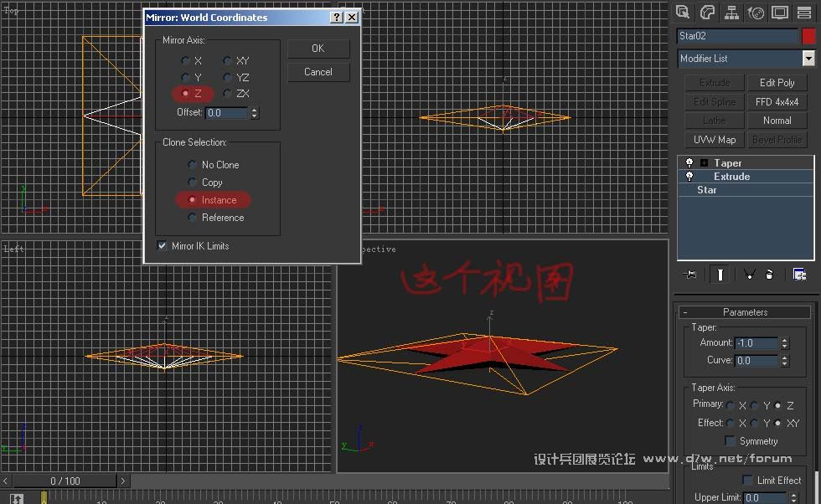Viewport: 821px width, 504px height.
Task: Open the Modifier List dropdown
Action: click(x=808, y=58)
